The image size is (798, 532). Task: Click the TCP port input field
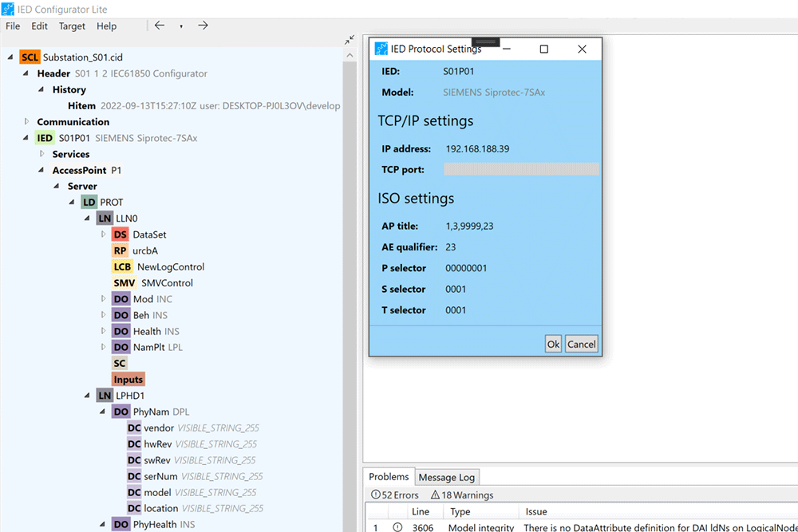(x=520, y=169)
